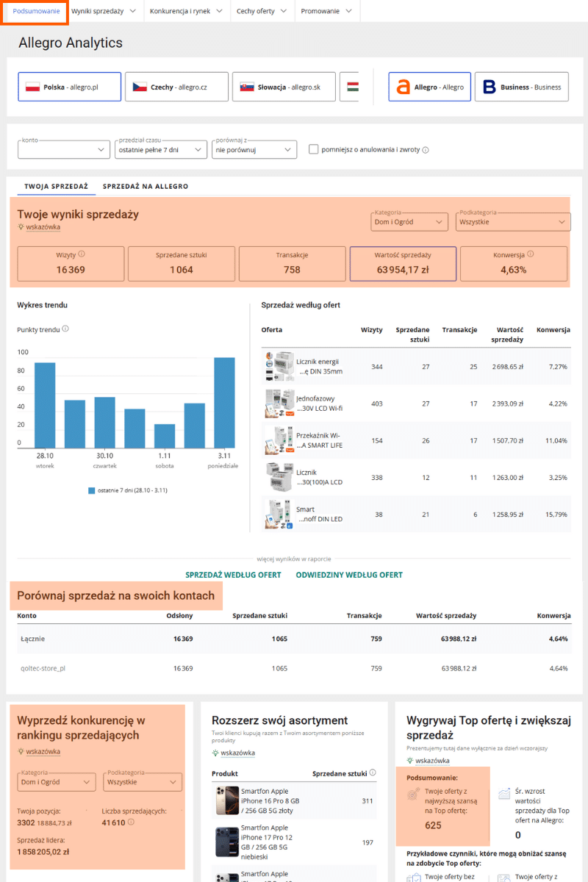Click the 3.11 poniedziałek chart bar

[224, 403]
